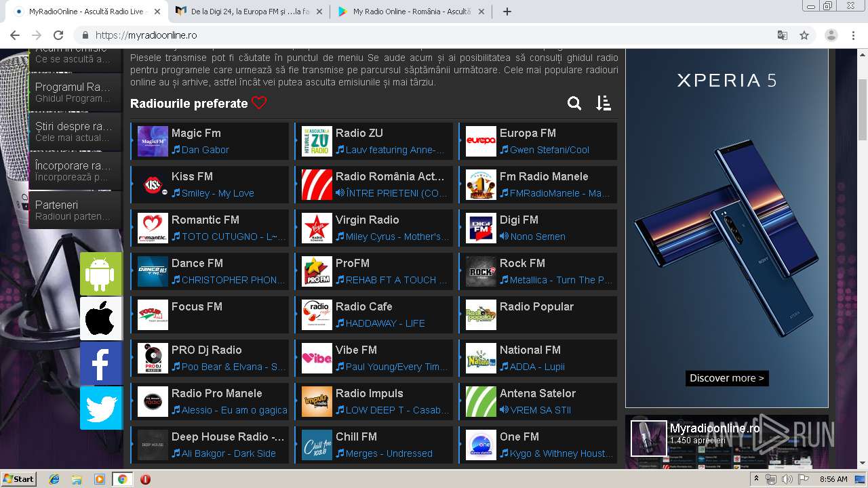Open the radio search magnifier icon
The image size is (868, 488).
(574, 103)
